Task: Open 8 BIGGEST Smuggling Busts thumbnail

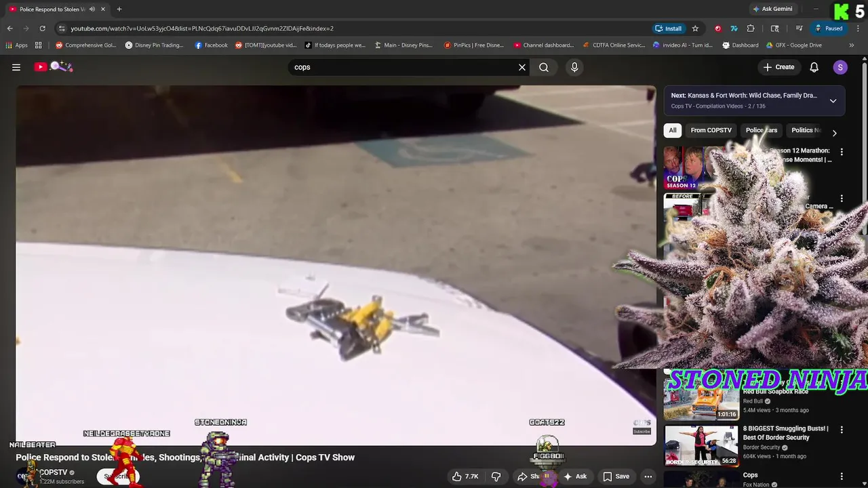Action: coord(702,445)
